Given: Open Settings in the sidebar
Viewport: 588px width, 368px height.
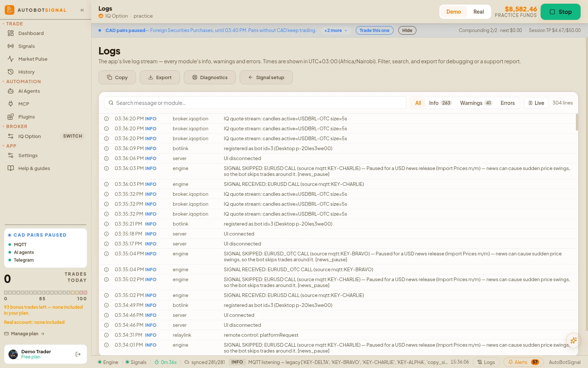Looking at the screenshot, I should 28,155.
